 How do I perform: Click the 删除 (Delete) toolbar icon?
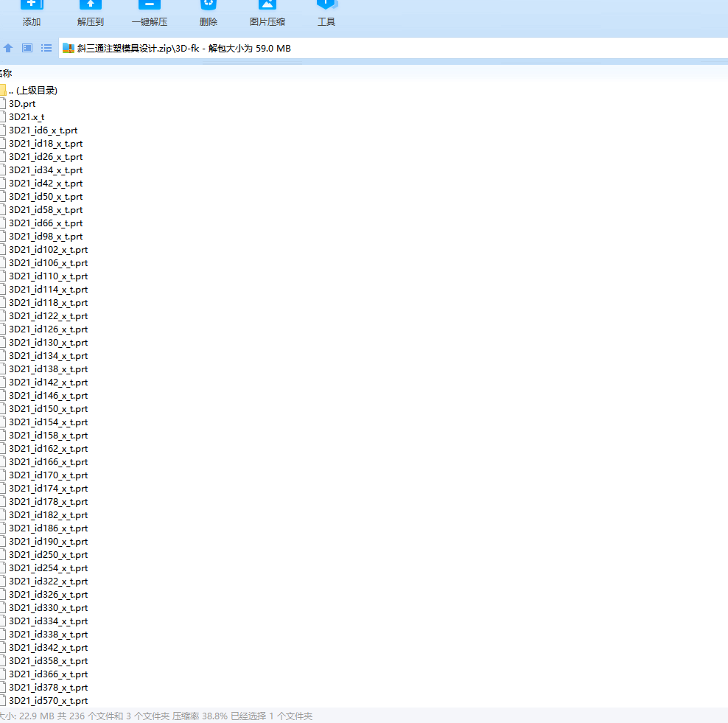(209, 4)
